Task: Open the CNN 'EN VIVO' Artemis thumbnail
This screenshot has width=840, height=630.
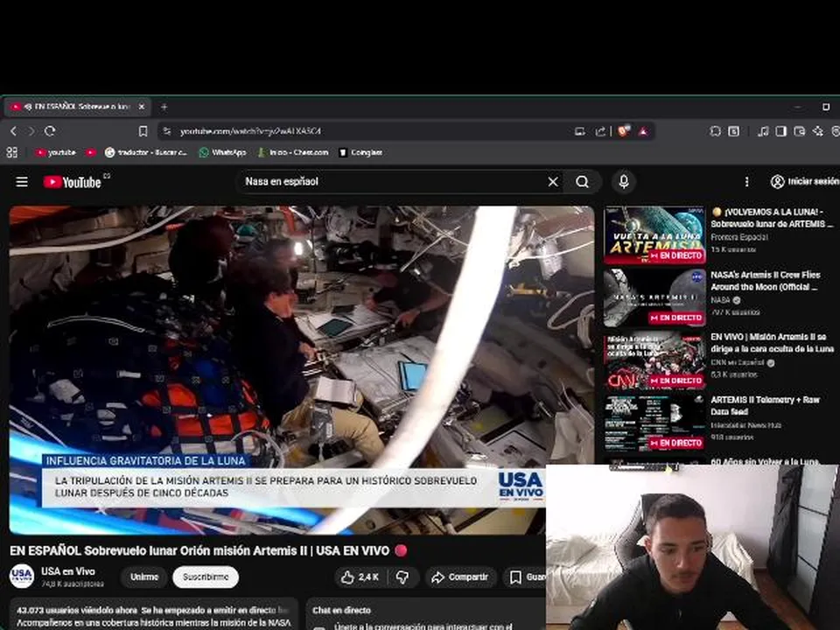Action: coord(654,360)
